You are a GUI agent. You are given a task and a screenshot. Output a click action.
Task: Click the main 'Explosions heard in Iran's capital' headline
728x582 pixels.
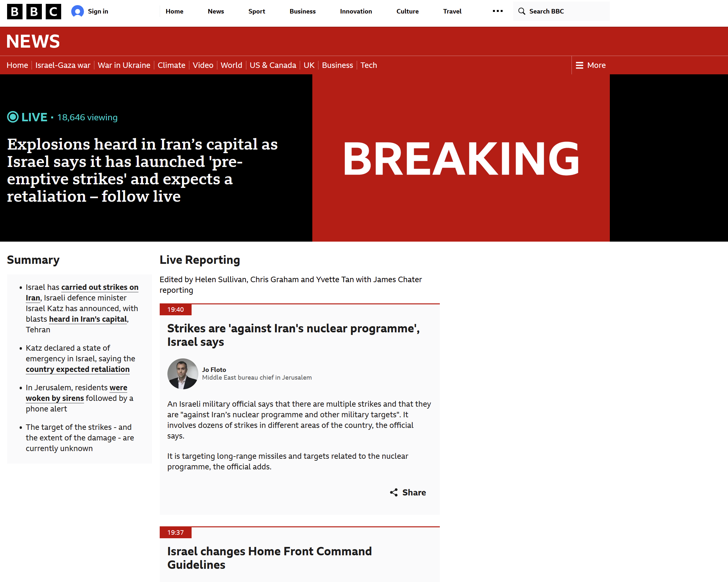coord(142,170)
